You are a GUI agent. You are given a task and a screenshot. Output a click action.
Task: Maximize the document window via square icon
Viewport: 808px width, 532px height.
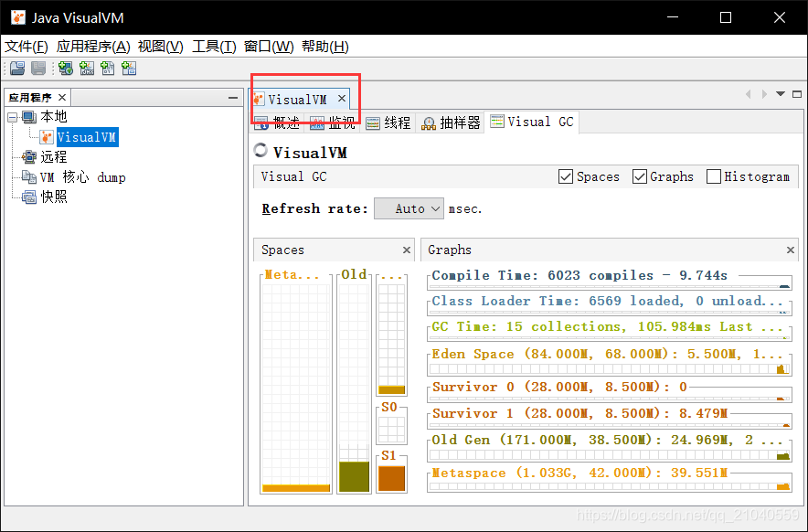(x=797, y=94)
